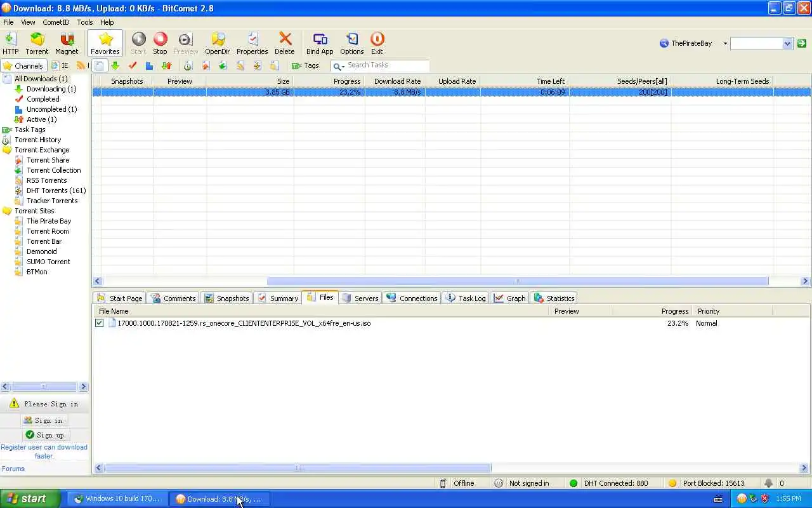Switch to the Summary tab
This screenshot has width=812, height=508.
(x=278, y=298)
